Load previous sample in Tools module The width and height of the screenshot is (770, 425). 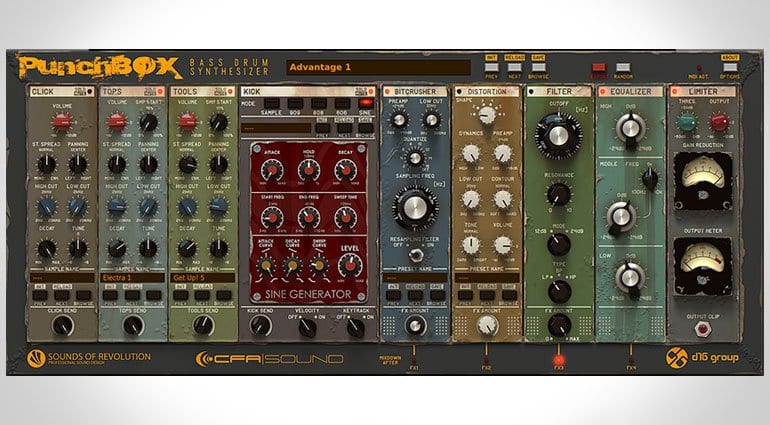pos(181,295)
